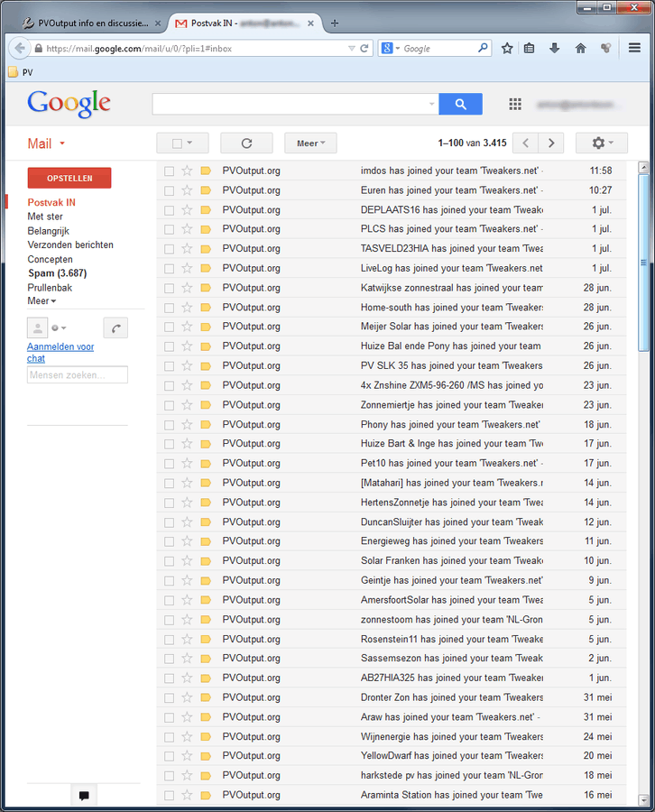Image resolution: width=655 pixels, height=812 pixels.
Task: Open the Spam (3.687) folder
Action: coord(57,272)
